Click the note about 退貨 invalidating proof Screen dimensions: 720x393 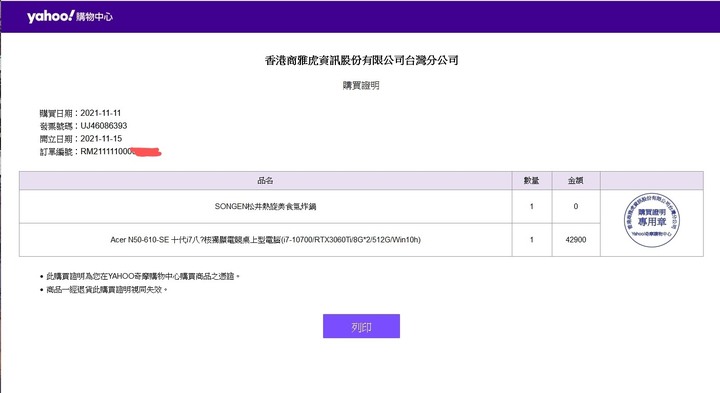(107, 290)
